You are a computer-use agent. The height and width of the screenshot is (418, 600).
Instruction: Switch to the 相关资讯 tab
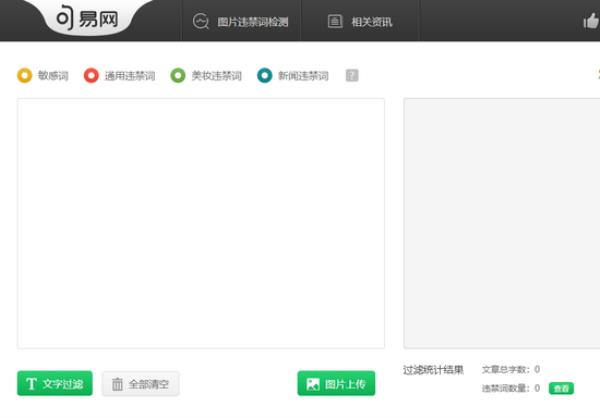[x=371, y=21]
